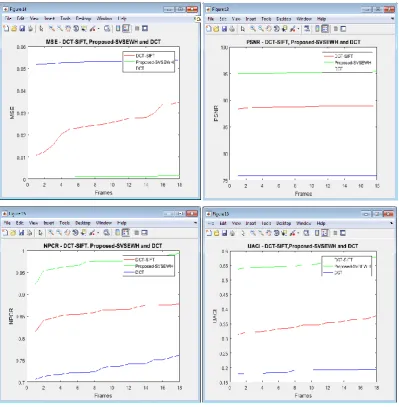Select Rotate 3D tool in MSE window
399x407 pixels.
76,28
